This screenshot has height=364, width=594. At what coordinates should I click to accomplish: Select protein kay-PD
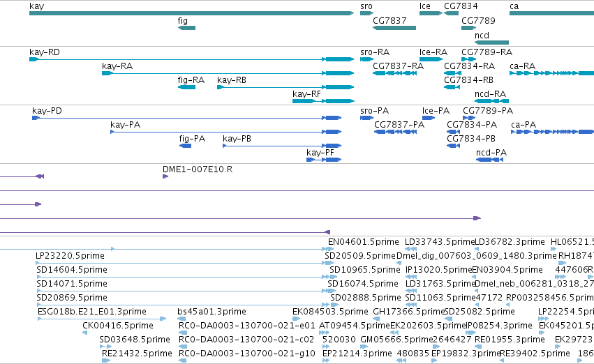(187, 118)
